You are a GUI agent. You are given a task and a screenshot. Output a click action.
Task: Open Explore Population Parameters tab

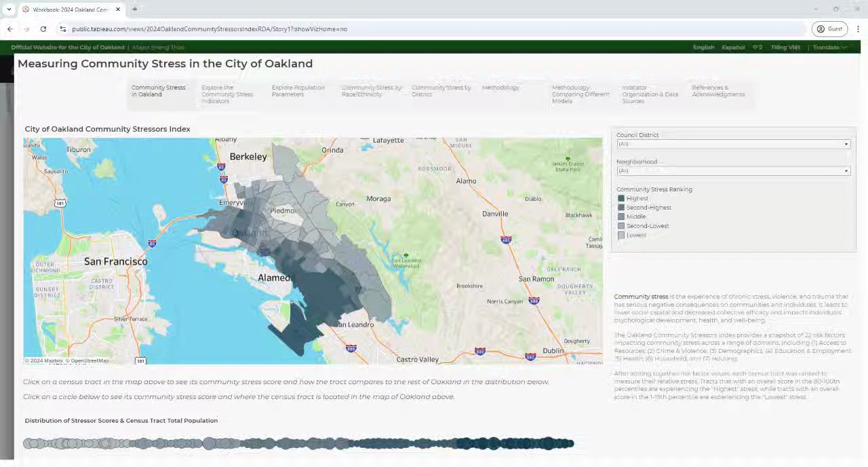pyautogui.click(x=301, y=94)
